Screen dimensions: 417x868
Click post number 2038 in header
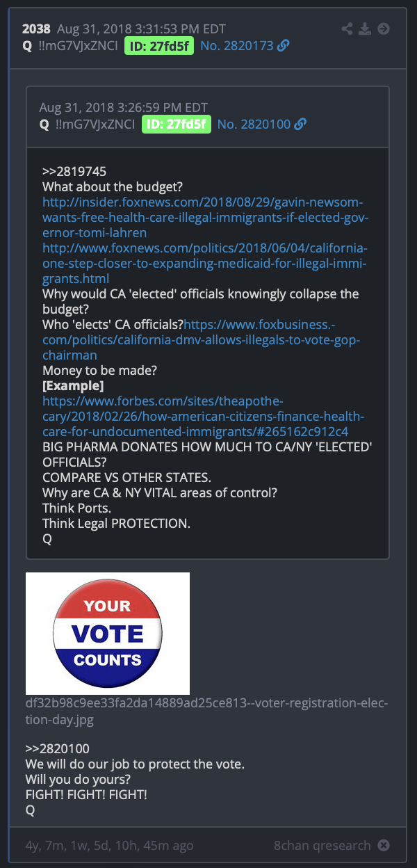[x=37, y=29]
